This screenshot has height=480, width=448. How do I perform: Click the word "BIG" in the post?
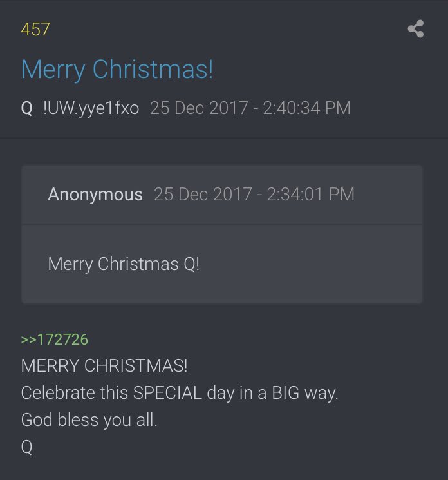[x=286, y=392]
